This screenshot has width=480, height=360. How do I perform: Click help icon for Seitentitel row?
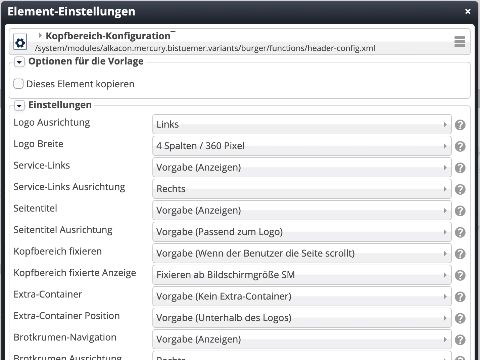(460, 211)
